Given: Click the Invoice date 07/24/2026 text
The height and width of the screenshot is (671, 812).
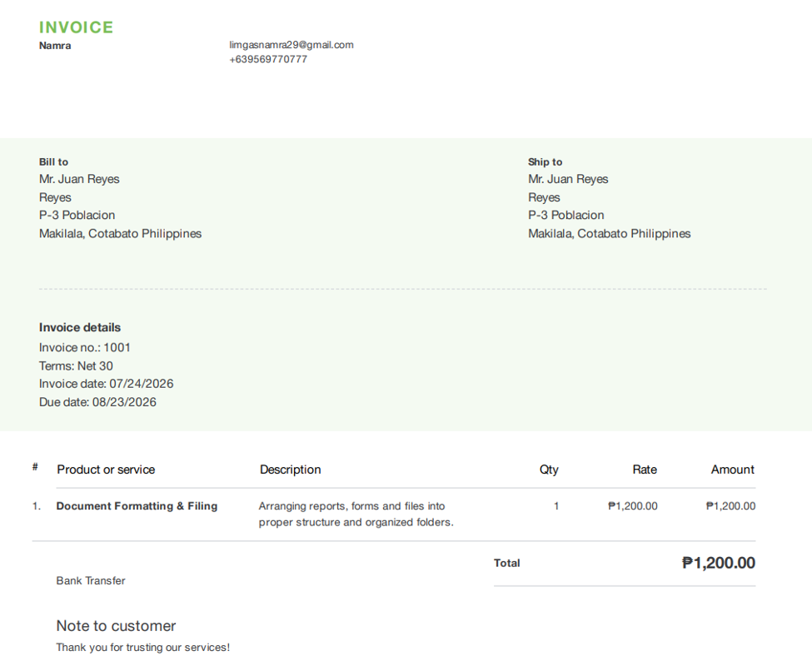Looking at the screenshot, I should pyautogui.click(x=106, y=384).
